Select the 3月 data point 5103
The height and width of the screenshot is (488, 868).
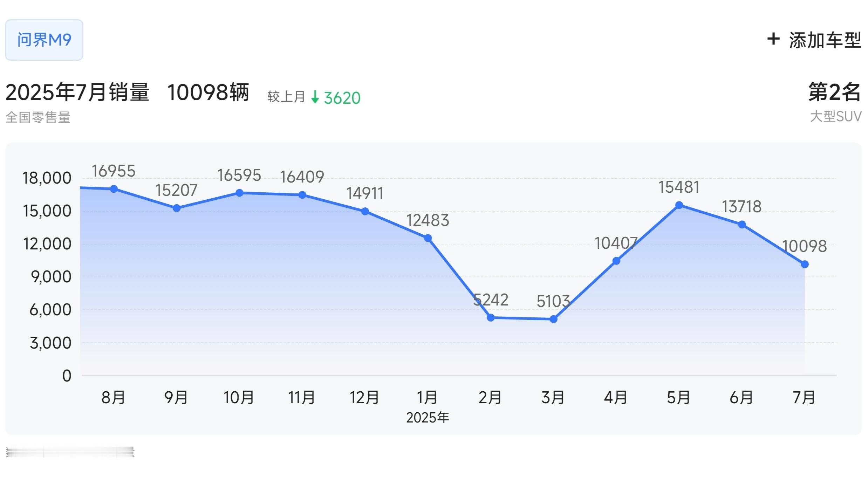[x=553, y=319]
